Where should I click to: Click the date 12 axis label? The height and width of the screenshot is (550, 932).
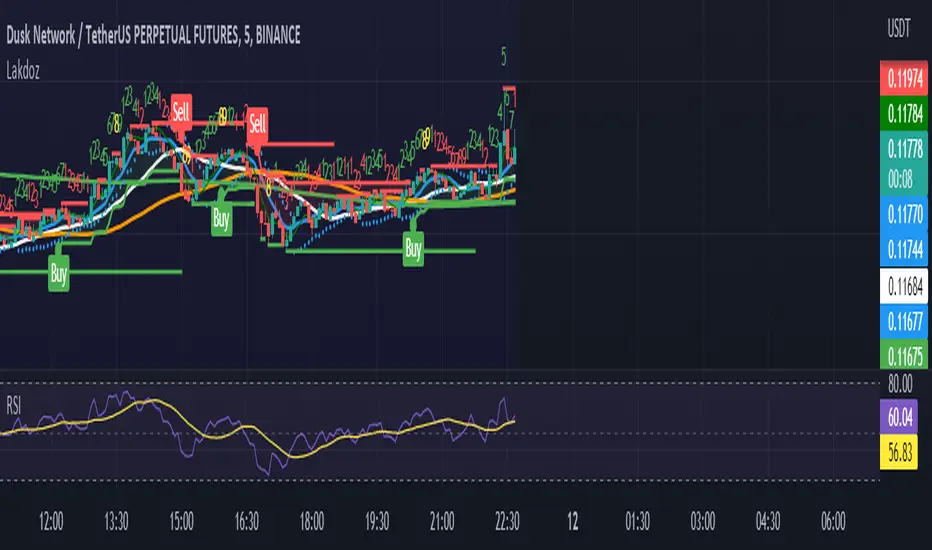click(572, 521)
